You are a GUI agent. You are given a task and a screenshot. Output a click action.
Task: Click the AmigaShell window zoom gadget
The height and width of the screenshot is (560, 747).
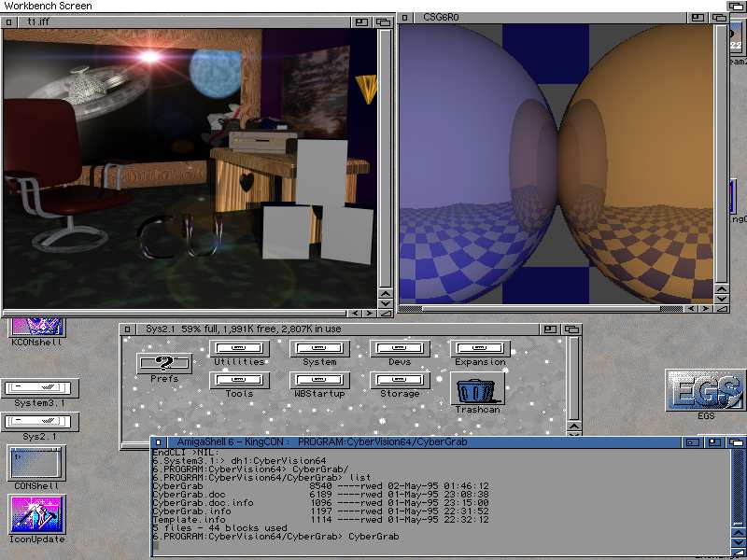pyautogui.click(x=714, y=442)
